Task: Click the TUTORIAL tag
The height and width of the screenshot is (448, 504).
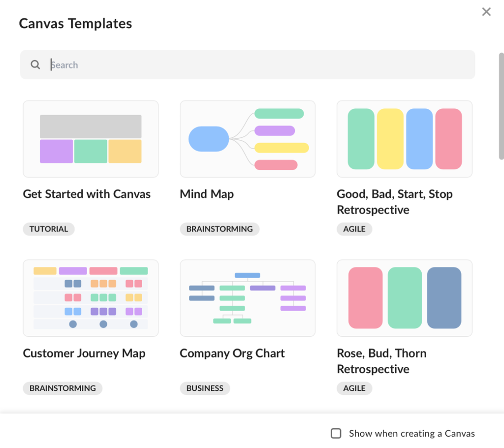Action: tap(49, 229)
